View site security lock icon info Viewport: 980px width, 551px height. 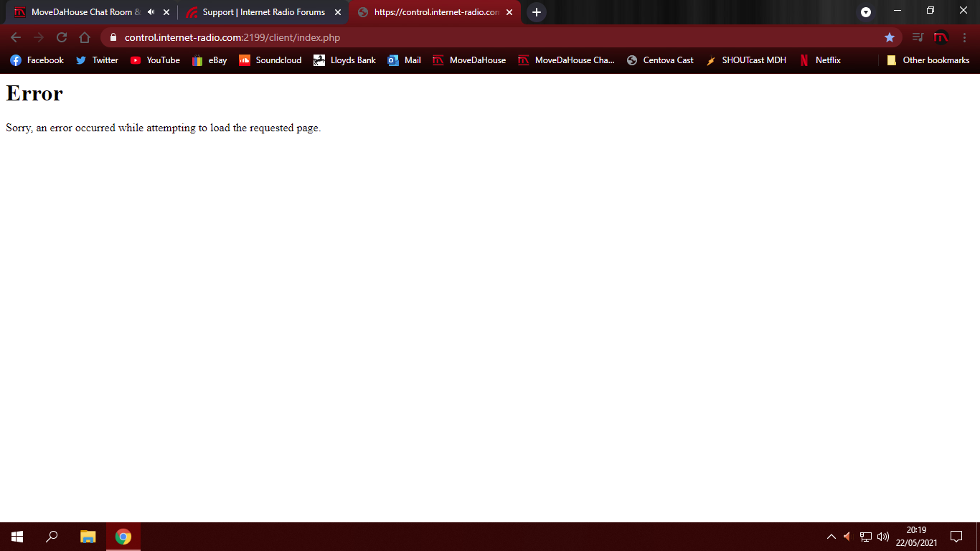(113, 37)
